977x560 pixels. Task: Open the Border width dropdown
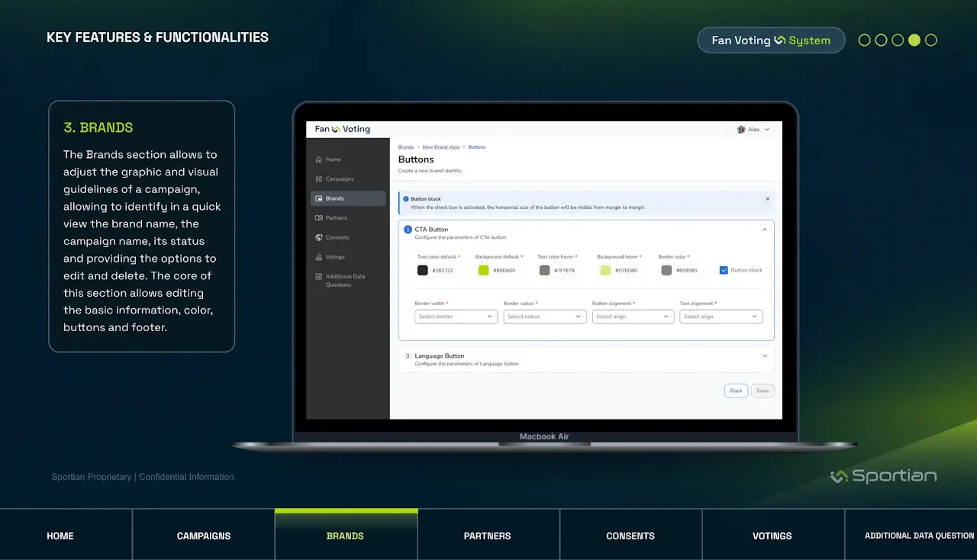[456, 317]
